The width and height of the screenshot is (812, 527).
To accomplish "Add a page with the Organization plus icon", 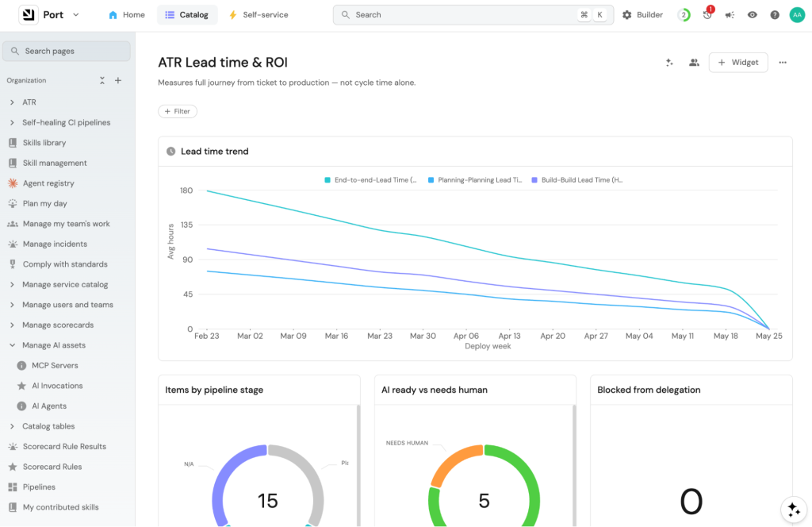I will pyautogui.click(x=118, y=80).
